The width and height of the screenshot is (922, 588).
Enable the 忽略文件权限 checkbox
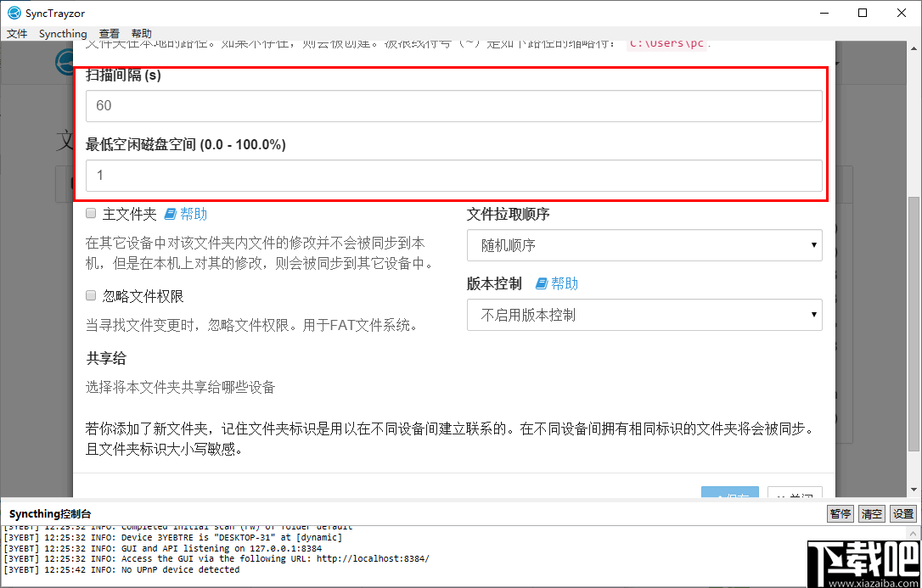pyautogui.click(x=90, y=294)
